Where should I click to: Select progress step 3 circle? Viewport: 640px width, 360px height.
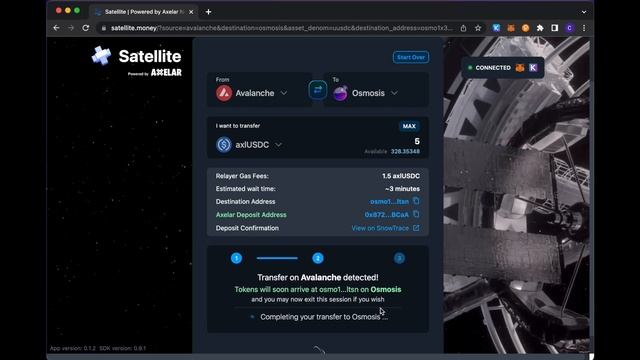coord(399,258)
